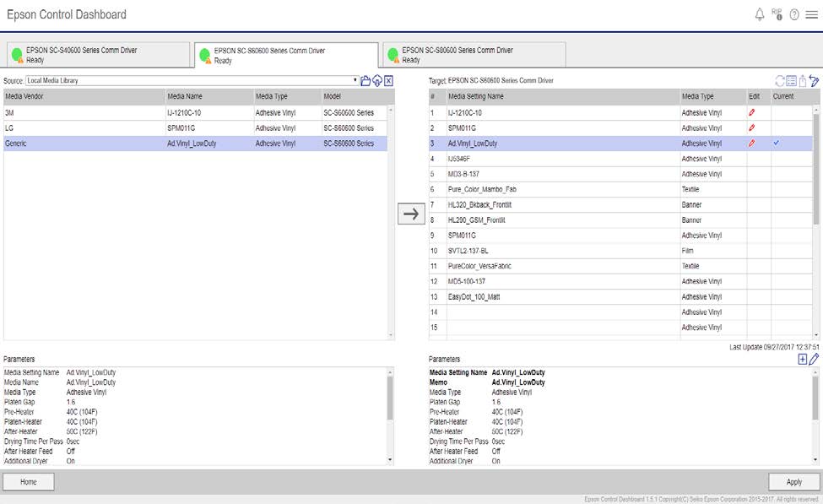Open the hamburger menu
This screenshot has width=823, height=504.
point(811,15)
